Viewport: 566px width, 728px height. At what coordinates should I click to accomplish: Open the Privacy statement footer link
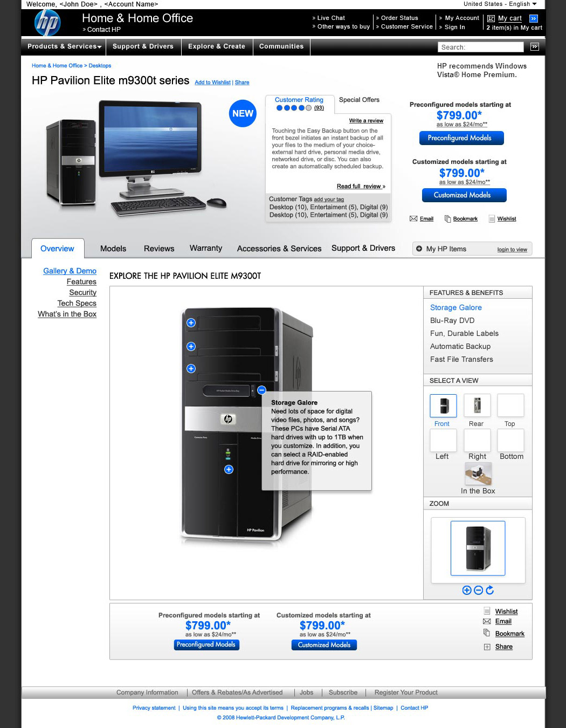(154, 708)
